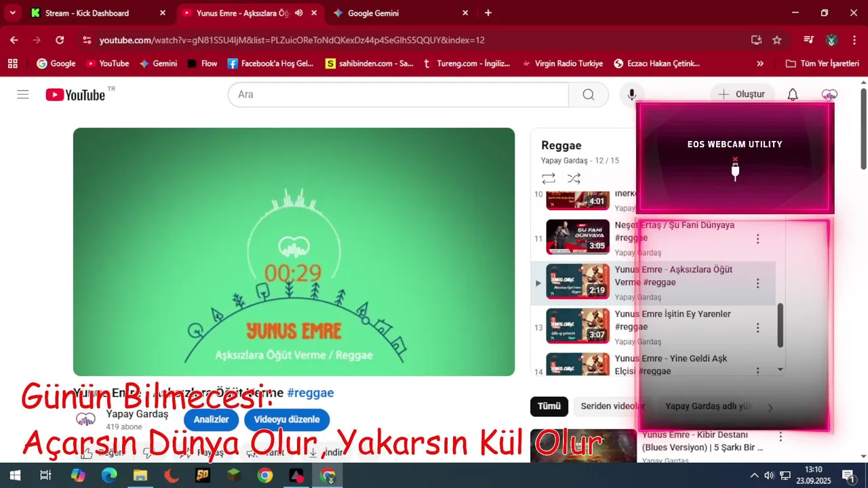Open the Virgin Radio Turkiye bookmark
This screenshot has height=488, width=868.
point(562,63)
